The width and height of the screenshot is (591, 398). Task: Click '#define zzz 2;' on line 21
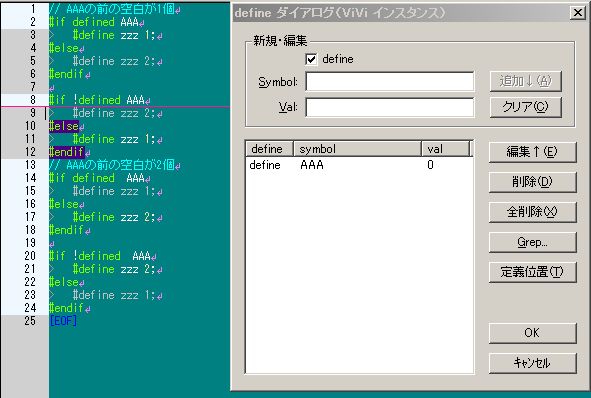[x=114, y=269]
